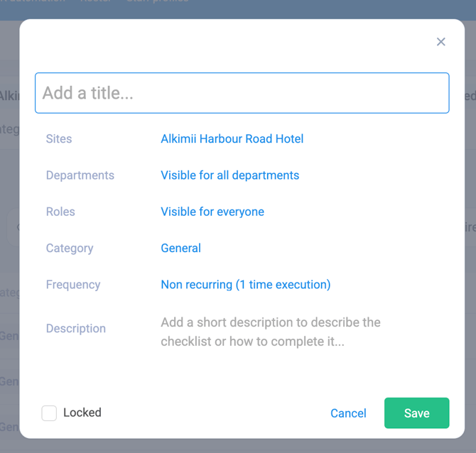Toggle locking via the Locked label text
This screenshot has width=476, height=453.
[82, 413]
